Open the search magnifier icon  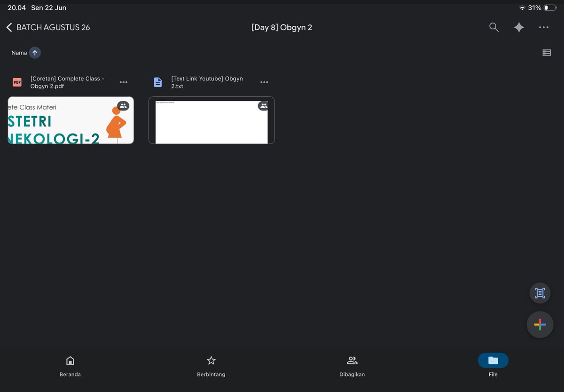coord(493,27)
